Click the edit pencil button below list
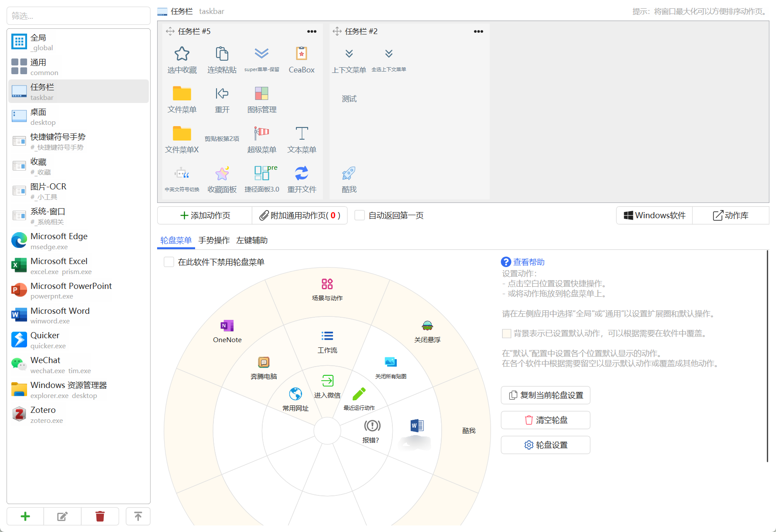Viewport: 776px width, 532px height. click(62, 516)
